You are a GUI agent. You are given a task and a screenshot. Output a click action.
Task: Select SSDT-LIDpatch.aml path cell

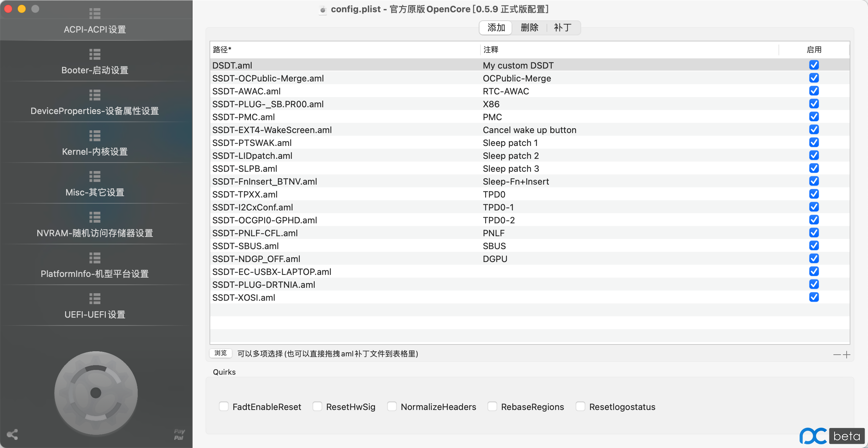[x=252, y=155]
